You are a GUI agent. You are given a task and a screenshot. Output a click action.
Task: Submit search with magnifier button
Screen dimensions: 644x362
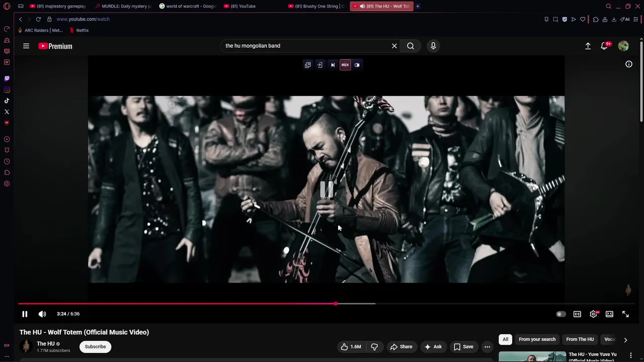(411, 46)
